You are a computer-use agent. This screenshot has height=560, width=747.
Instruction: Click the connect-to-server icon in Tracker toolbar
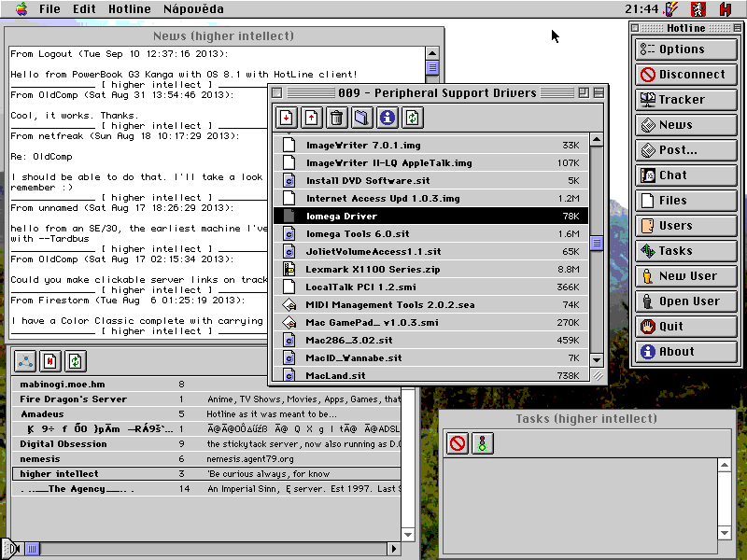click(x=50, y=360)
